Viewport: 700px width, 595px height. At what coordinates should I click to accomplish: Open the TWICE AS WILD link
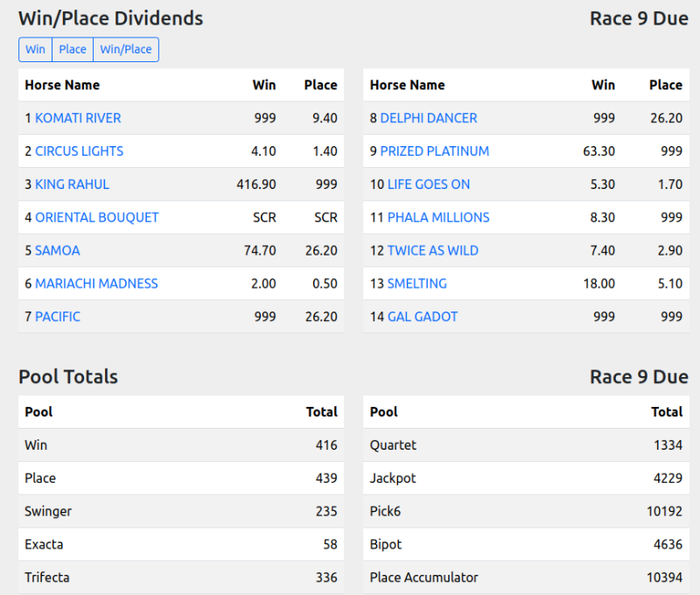click(433, 251)
